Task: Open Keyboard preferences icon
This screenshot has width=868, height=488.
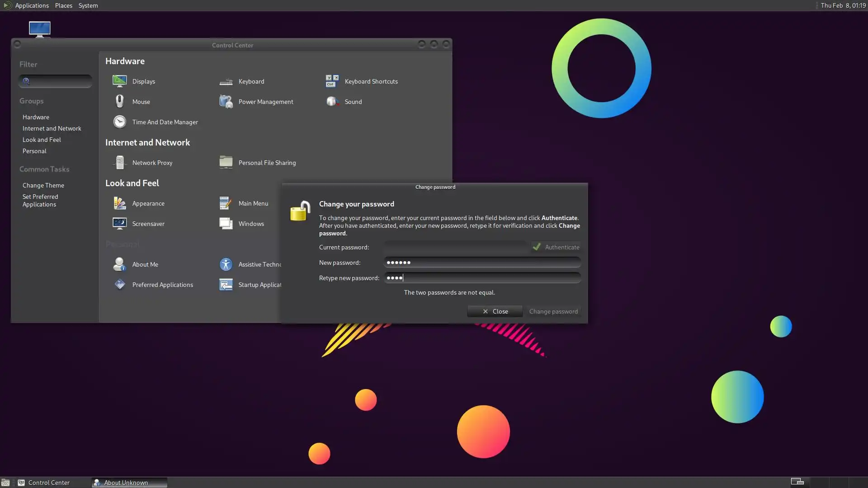Action: click(x=226, y=81)
